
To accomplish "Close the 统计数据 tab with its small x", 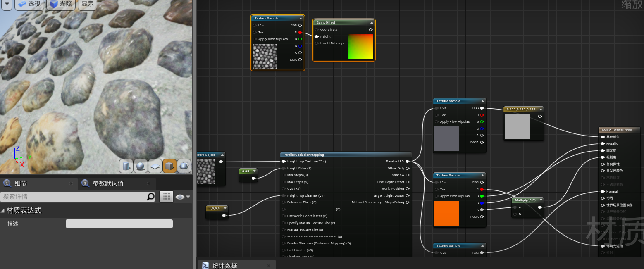I will click(x=269, y=265).
